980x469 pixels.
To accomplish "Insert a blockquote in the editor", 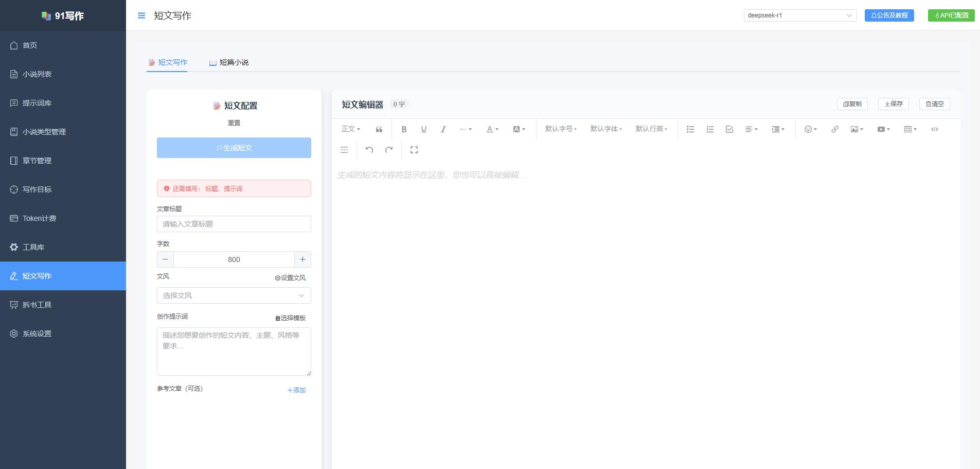I will click(x=379, y=129).
